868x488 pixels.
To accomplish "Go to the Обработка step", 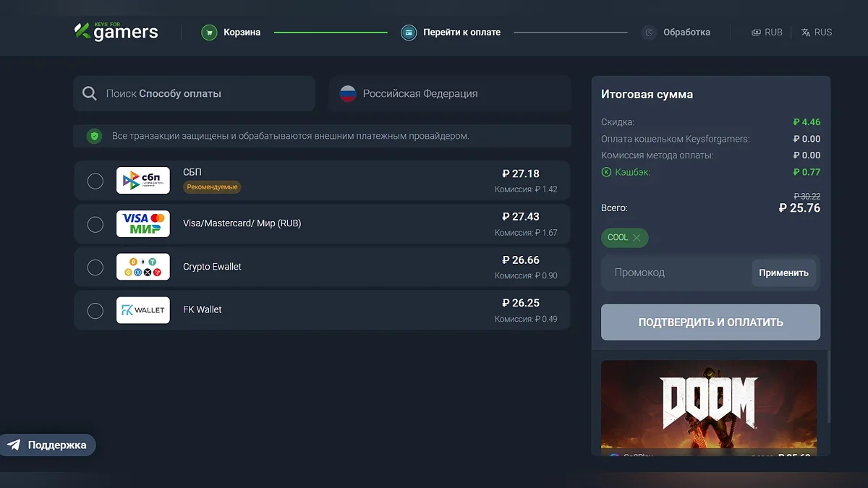I will (676, 33).
